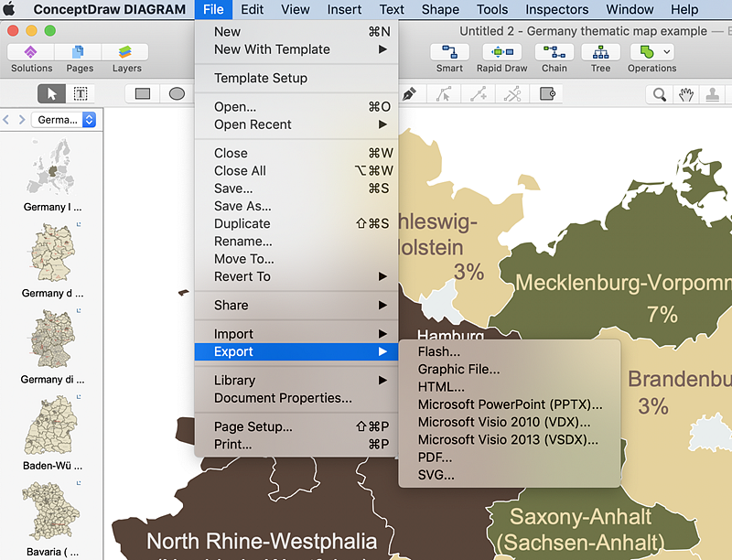Choose Document Properties... menu item

click(296, 398)
